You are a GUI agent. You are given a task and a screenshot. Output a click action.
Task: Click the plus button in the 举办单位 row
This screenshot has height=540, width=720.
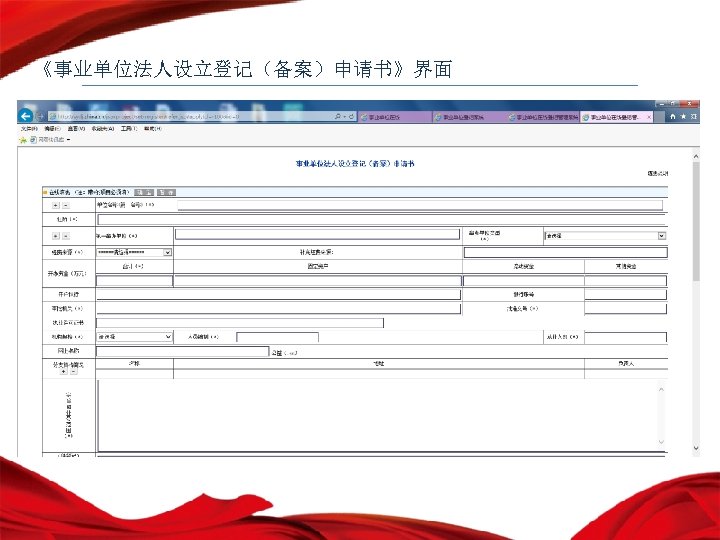[x=56, y=236]
